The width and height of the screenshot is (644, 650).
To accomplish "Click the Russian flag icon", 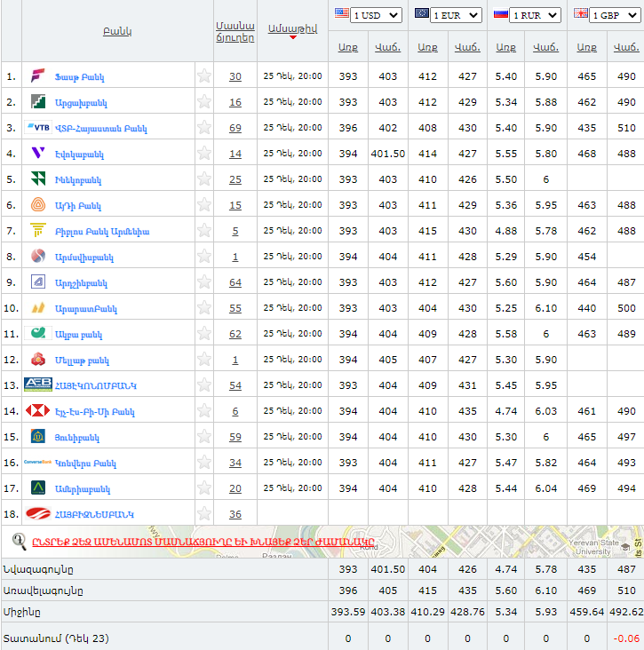I will point(501,13).
